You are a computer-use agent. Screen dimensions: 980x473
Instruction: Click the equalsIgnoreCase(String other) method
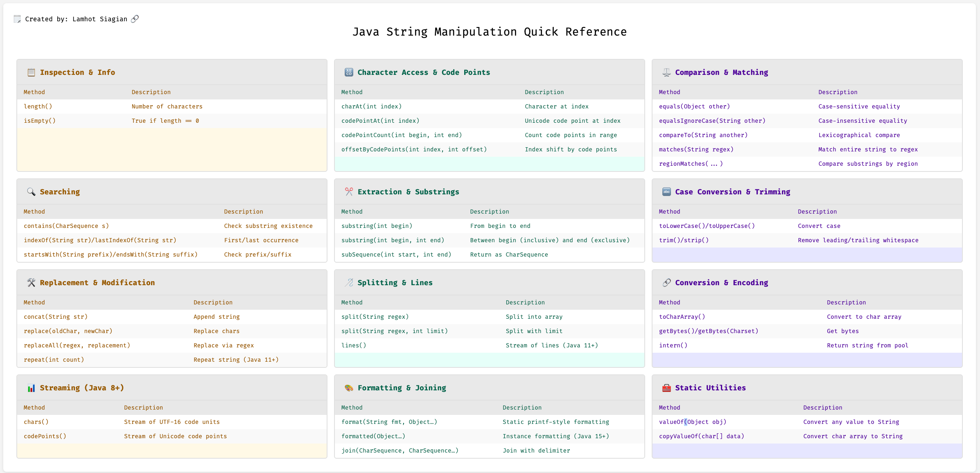click(712, 121)
